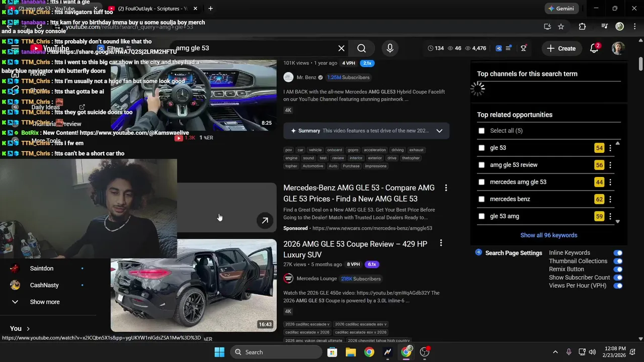Image resolution: width=644 pixels, height=362 pixels.
Task: Click the Mr. Benz steering wheel video thumbnail
Action: tap(194, 96)
